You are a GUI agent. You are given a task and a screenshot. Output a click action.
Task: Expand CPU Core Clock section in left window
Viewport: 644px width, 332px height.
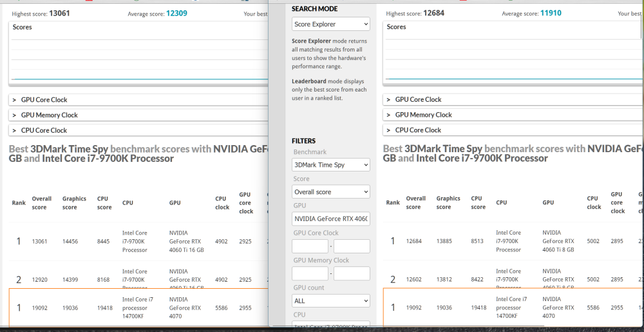pyautogui.click(x=44, y=130)
